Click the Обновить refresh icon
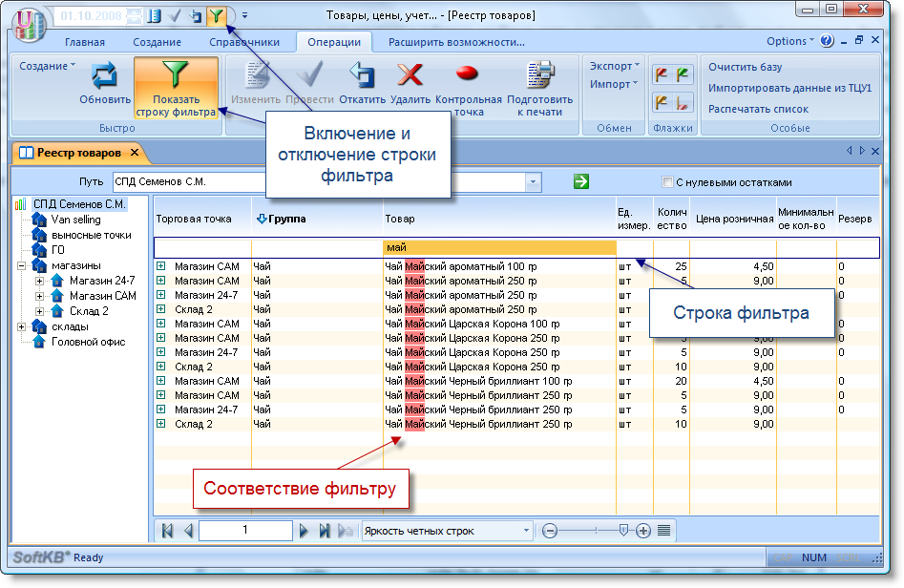 [105, 75]
